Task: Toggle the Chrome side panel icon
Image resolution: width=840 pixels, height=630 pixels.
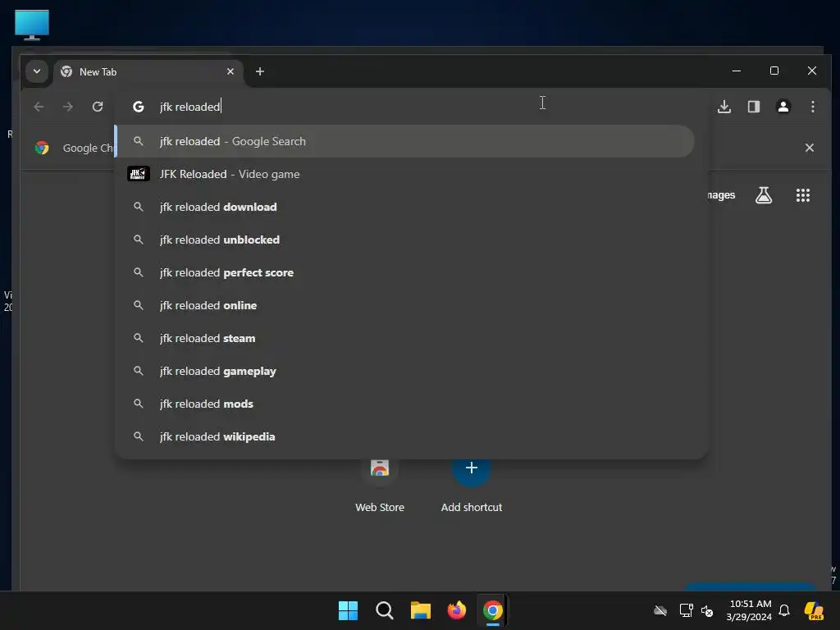Action: (754, 107)
